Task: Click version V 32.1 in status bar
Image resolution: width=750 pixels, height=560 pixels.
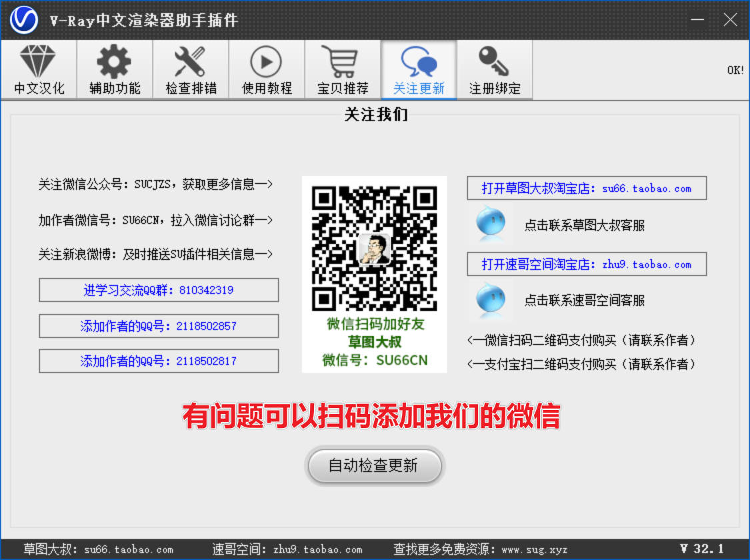Action: click(702, 548)
